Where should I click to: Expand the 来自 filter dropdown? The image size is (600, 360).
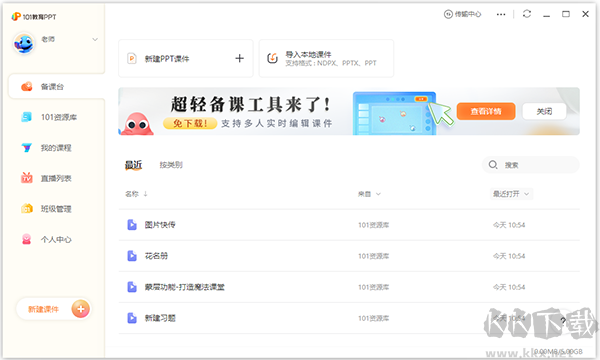click(x=369, y=194)
